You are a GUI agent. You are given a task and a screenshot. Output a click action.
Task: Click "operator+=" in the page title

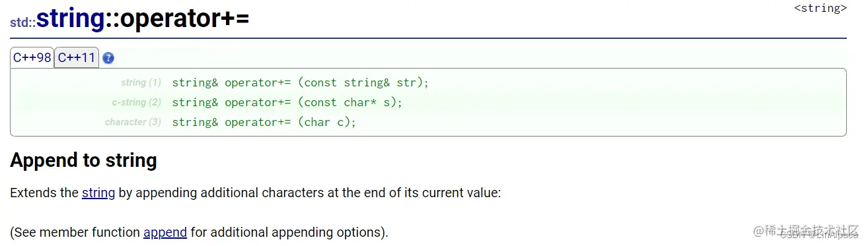(185, 19)
